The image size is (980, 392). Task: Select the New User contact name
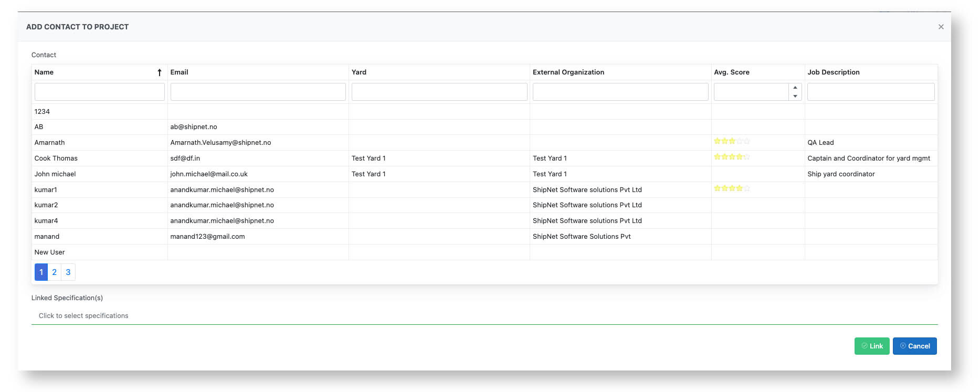(50, 252)
